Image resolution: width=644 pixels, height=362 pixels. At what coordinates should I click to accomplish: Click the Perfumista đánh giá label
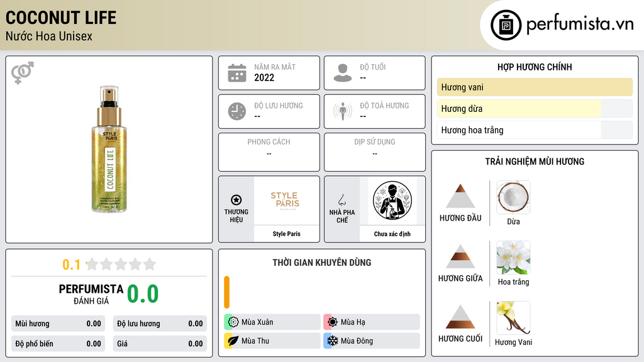point(91,294)
